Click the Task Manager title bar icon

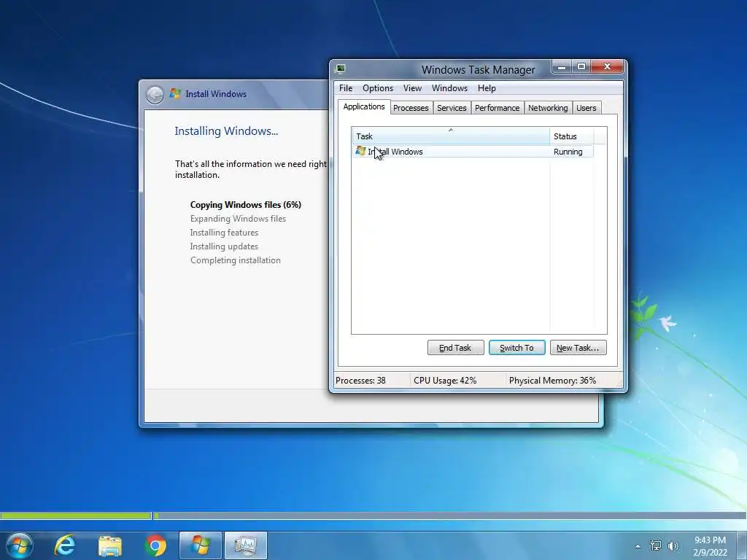[340, 69]
